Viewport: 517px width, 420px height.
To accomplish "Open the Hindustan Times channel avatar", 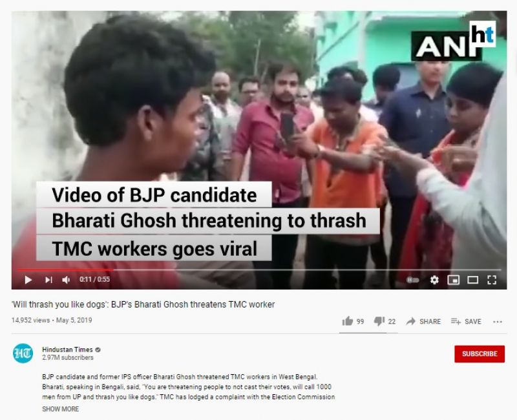I will 23,353.
